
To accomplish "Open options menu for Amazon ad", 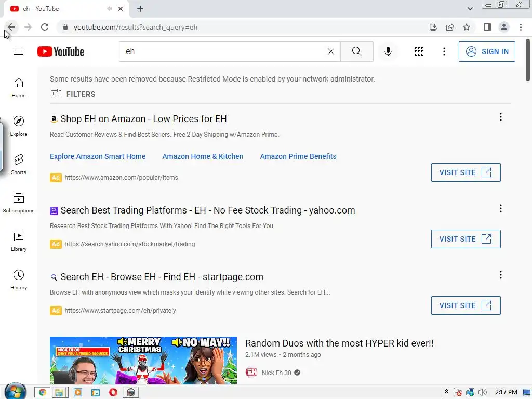I will tap(500, 117).
